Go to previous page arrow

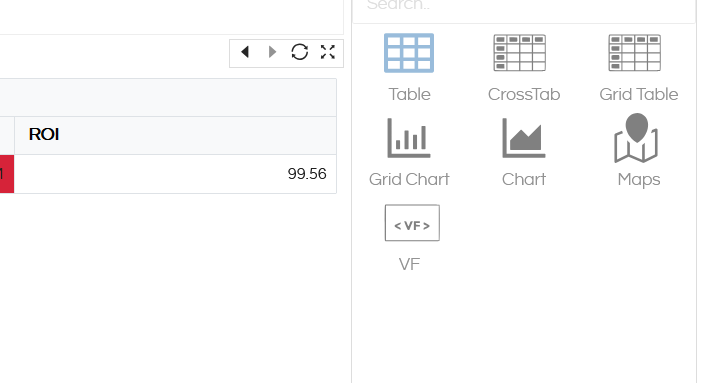[245, 52]
